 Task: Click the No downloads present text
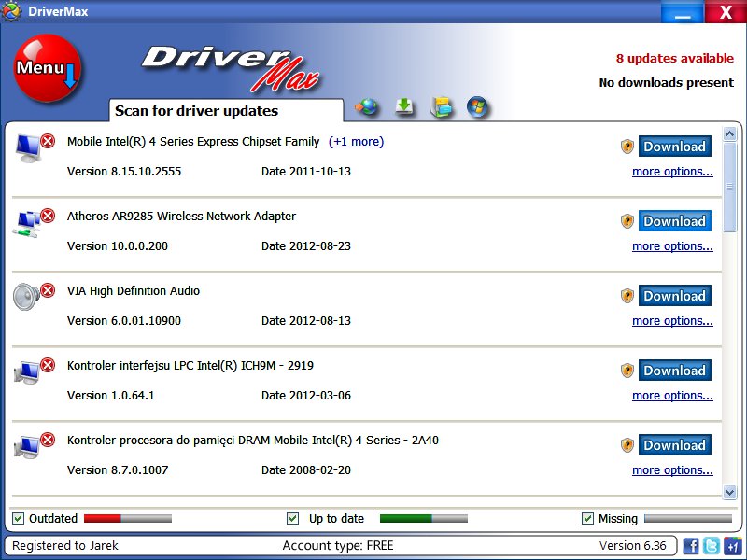[667, 82]
